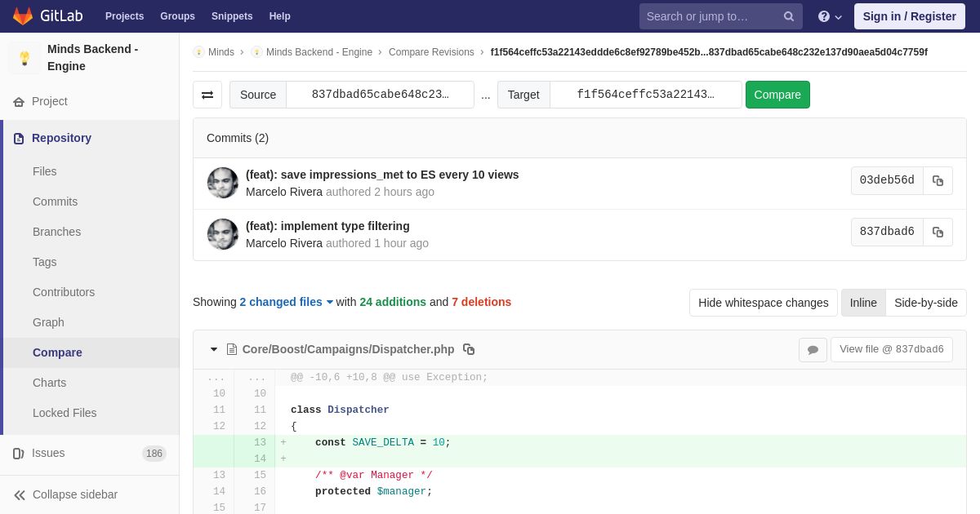
Task: Click the Issues icon in sidebar
Action: 19,454
